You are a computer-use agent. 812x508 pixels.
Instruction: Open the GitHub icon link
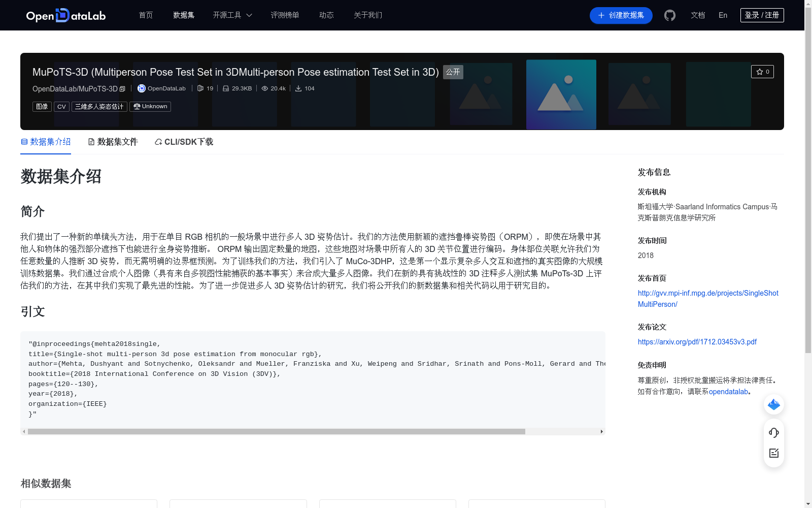[x=670, y=15]
